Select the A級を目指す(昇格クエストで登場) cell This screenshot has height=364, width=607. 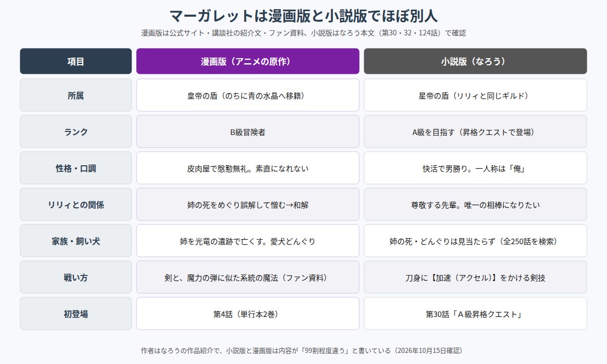pyautogui.click(x=475, y=131)
